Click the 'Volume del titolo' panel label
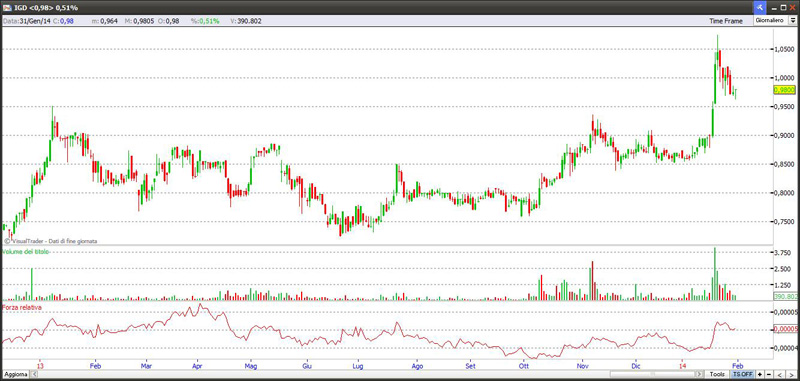This screenshot has height=381, width=800. [26, 252]
